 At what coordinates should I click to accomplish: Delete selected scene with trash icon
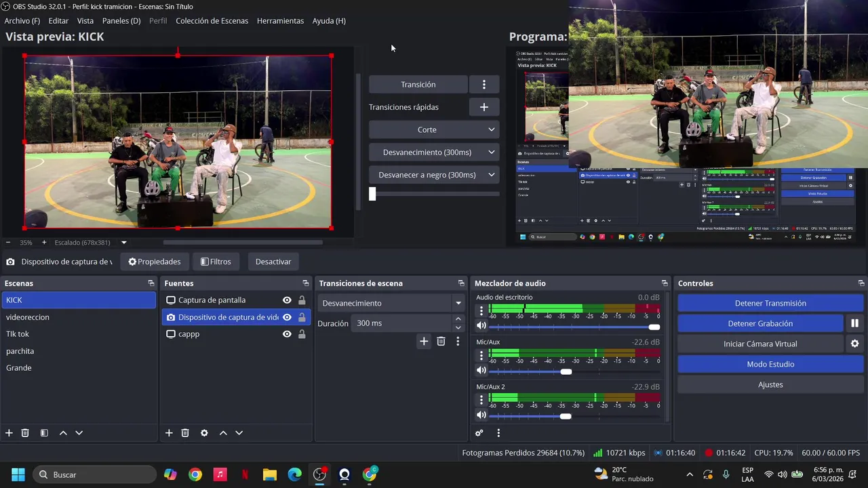tap(25, 433)
